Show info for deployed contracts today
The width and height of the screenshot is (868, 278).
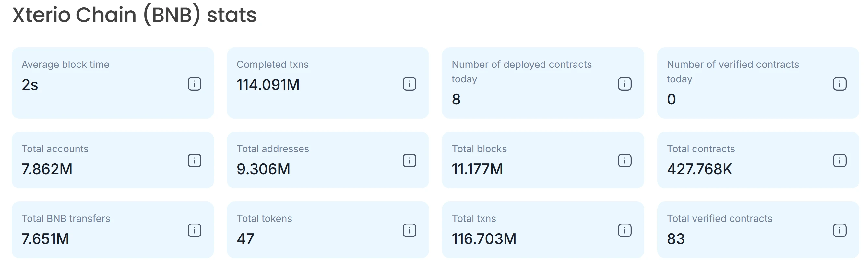[624, 84]
